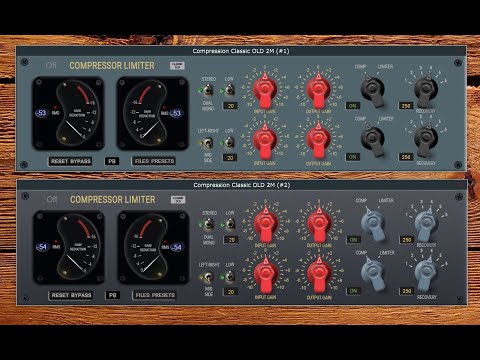
Task: Open FILES PRESETS in compressor #1
Action: tap(154, 161)
